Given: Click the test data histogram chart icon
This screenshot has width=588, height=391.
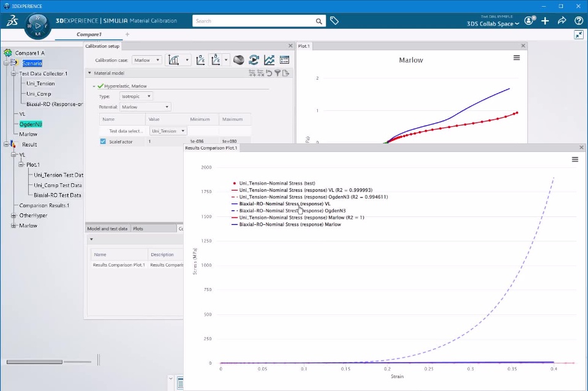Looking at the screenshot, I should click(x=173, y=60).
